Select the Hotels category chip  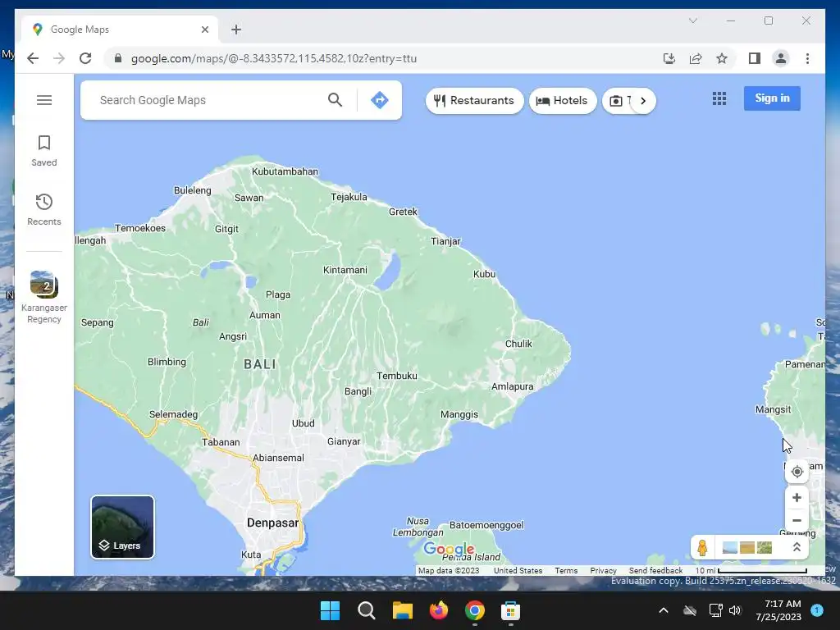[x=563, y=101]
